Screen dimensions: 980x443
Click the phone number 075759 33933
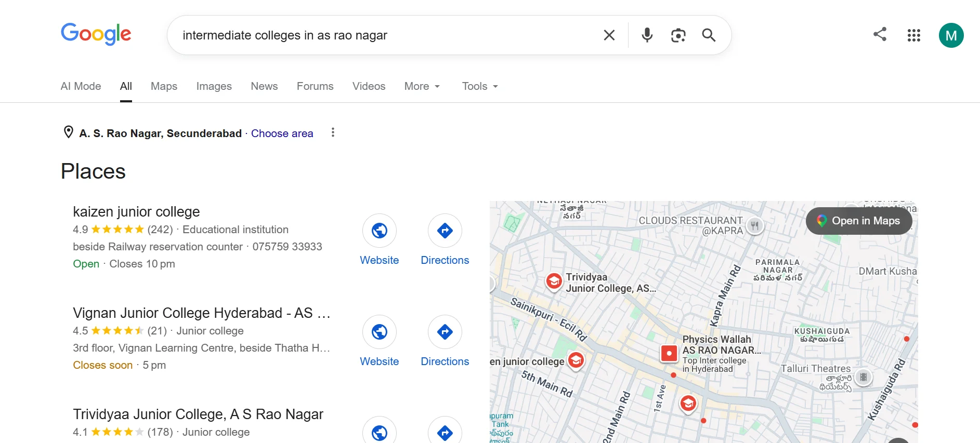[x=288, y=247]
